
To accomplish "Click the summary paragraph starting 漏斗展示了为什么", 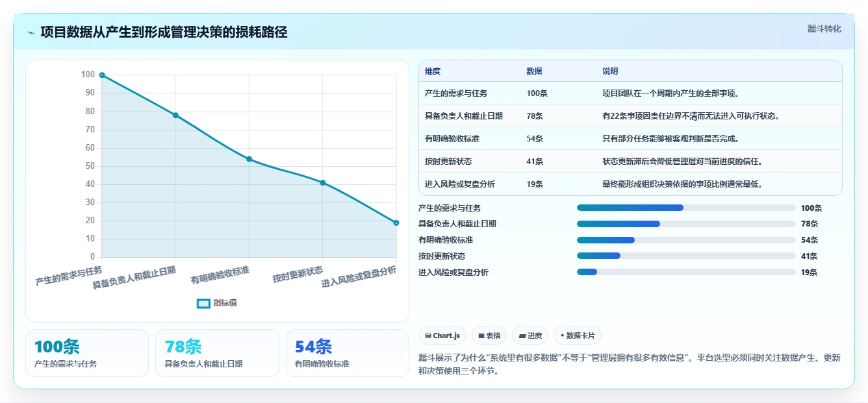I will tap(630, 365).
